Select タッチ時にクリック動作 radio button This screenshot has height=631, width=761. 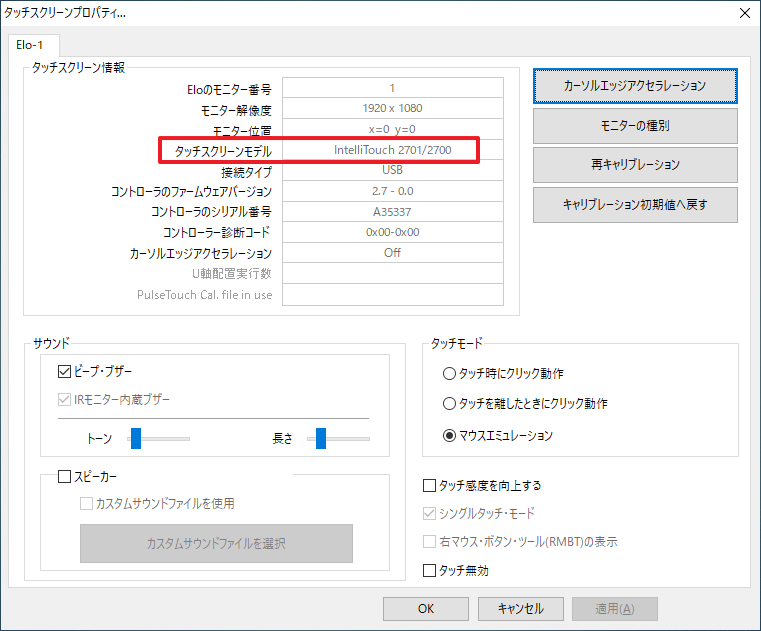(x=448, y=373)
